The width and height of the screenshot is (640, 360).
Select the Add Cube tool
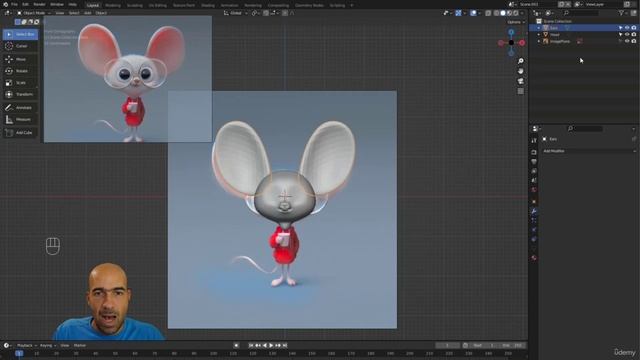click(x=20, y=133)
